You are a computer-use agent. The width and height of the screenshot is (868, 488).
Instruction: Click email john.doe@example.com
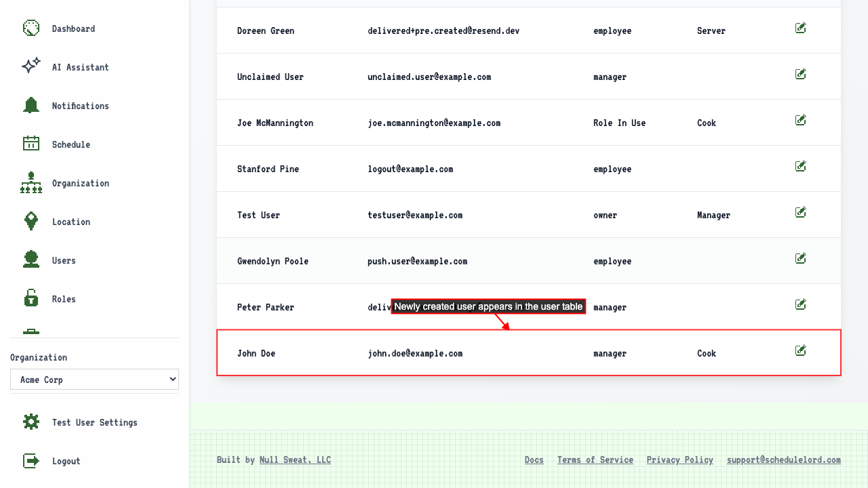415,353
